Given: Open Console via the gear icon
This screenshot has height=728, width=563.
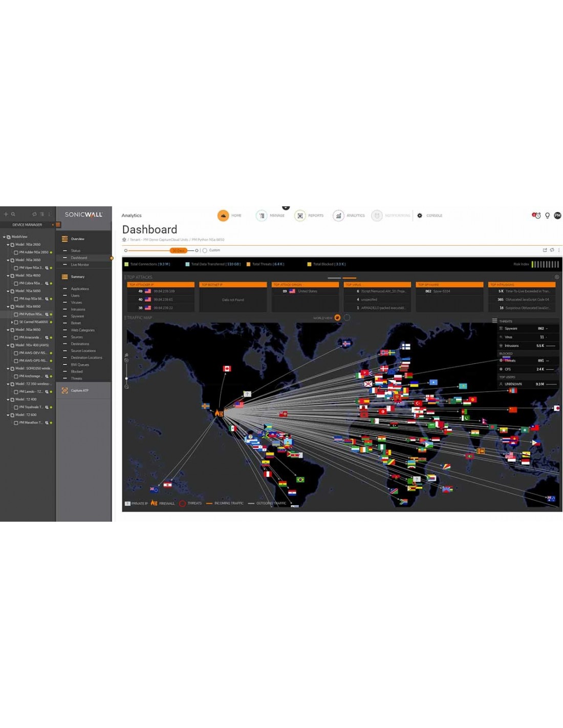Looking at the screenshot, I should 420,216.
